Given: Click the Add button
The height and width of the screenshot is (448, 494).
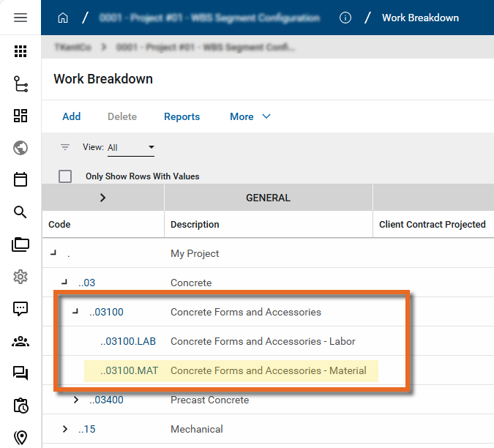Looking at the screenshot, I should (72, 116).
